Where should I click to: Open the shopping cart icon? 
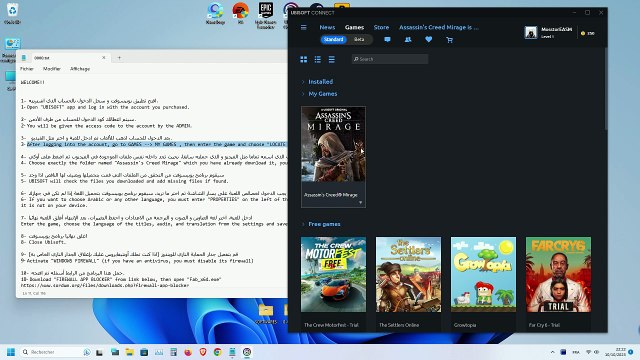(449, 40)
